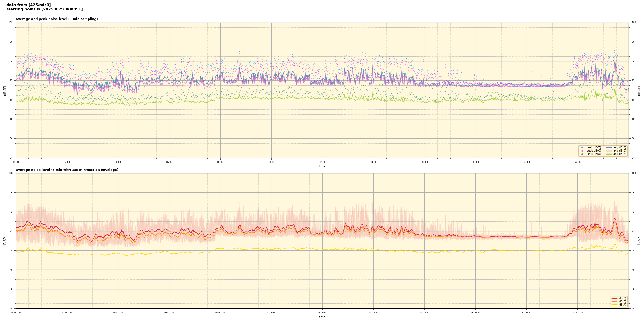Click the yellow dB(A) swatch in lower legend
Image resolution: width=644 pixels, height=322 pixels.
click(614, 305)
